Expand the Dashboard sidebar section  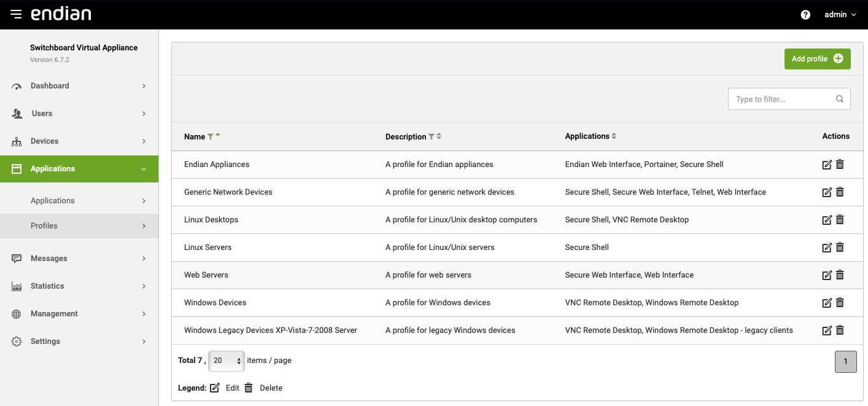(x=79, y=86)
